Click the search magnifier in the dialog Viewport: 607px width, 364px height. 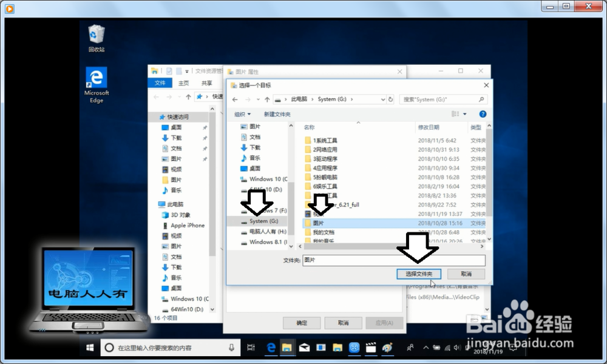point(481,99)
